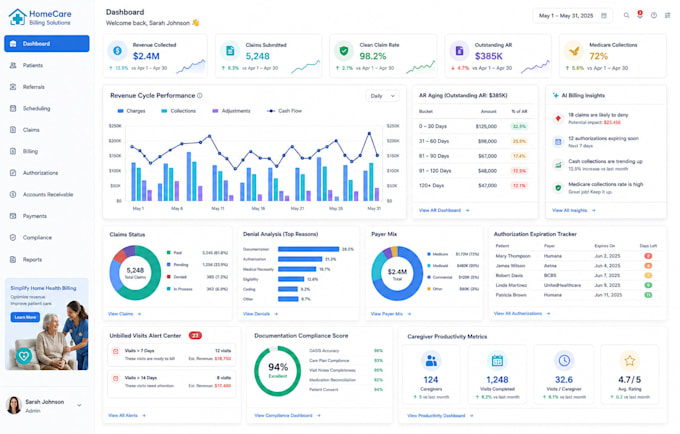Click the 120+ Days percent badge

519,186
